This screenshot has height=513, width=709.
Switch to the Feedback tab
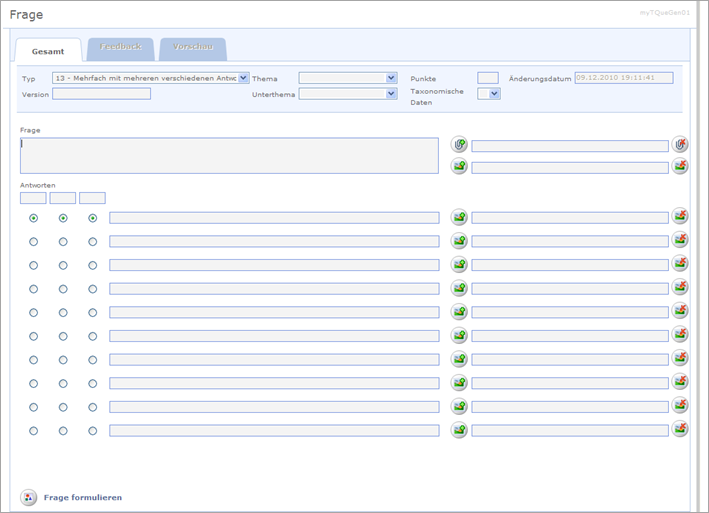121,48
